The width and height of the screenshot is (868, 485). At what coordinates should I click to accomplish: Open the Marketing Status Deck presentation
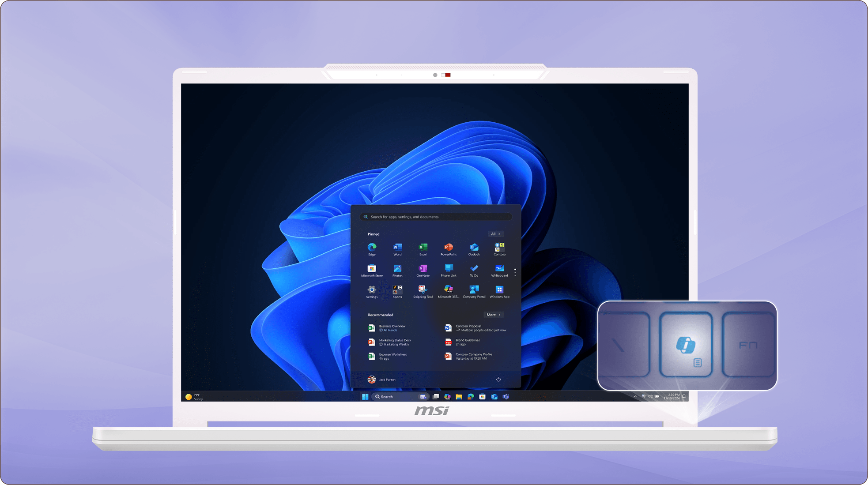(390, 342)
